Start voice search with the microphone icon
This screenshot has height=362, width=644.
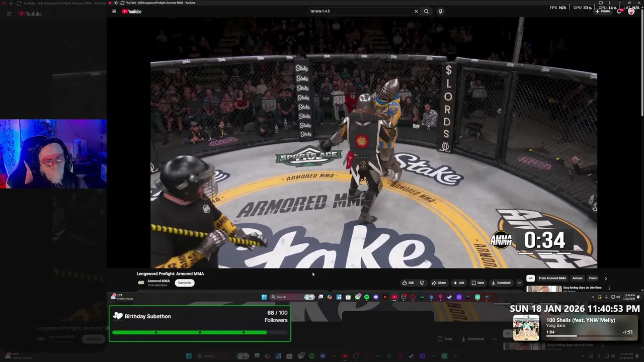tap(440, 11)
